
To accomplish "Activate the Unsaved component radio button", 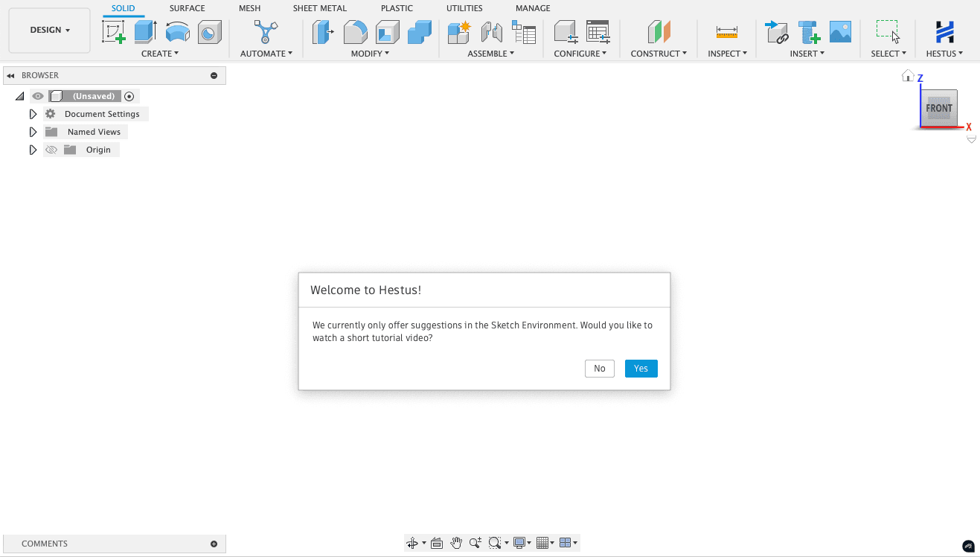I will [129, 96].
